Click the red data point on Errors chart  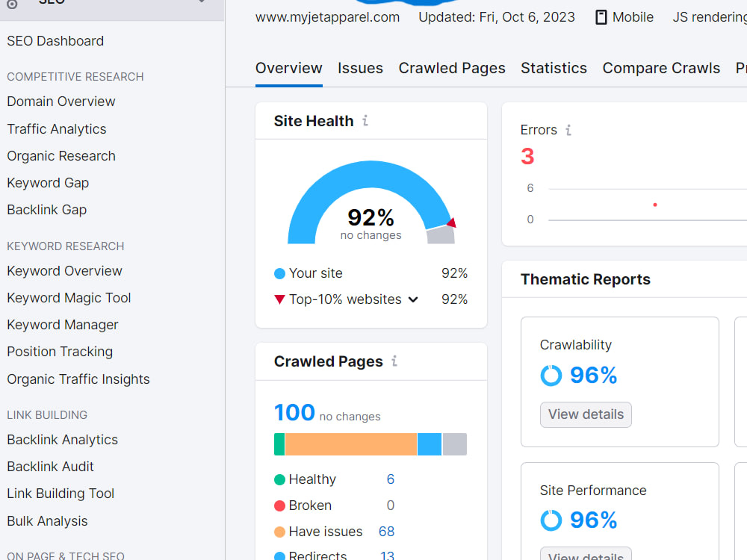point(655,205)
